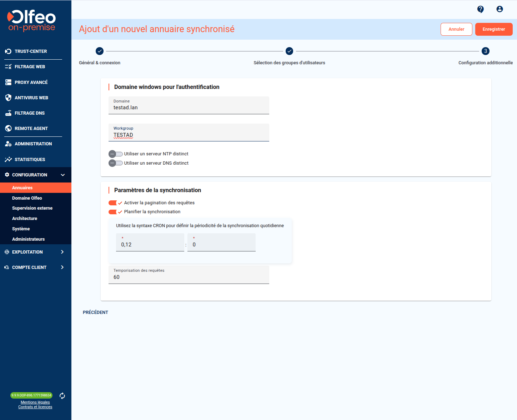
Task: Collapse the Configuration menu chevron
Action: (63, 175)
